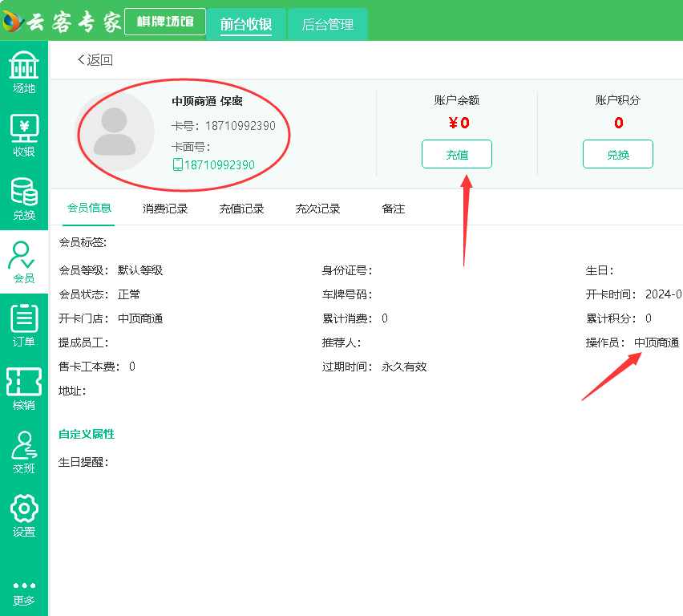This screenshot has height=616, width=683.
Task: Open the 备注 notes tab
Action: (393, 209)
